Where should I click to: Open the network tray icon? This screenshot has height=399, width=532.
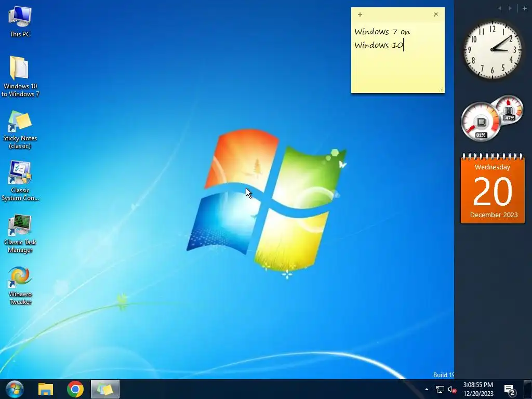(440, 390)
